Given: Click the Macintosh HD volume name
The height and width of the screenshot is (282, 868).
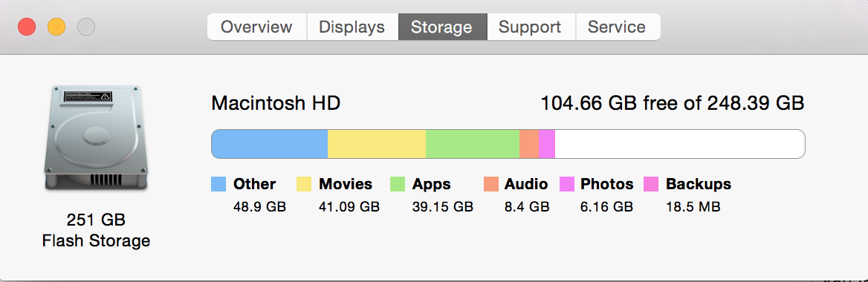Looking at the screenshot, I should click(276, 103).
